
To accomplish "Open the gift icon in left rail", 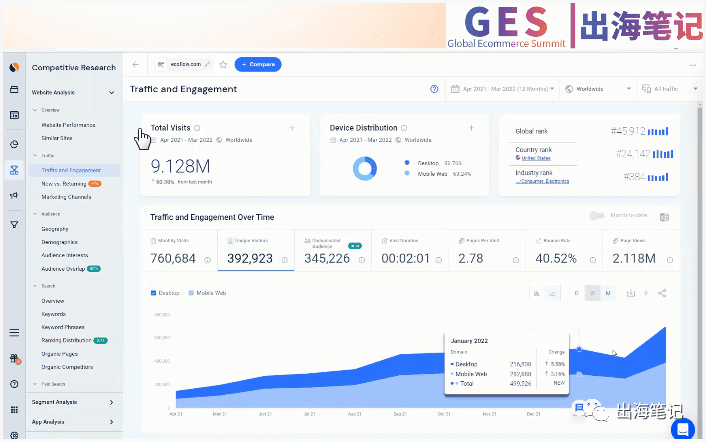I will point(14,359).
